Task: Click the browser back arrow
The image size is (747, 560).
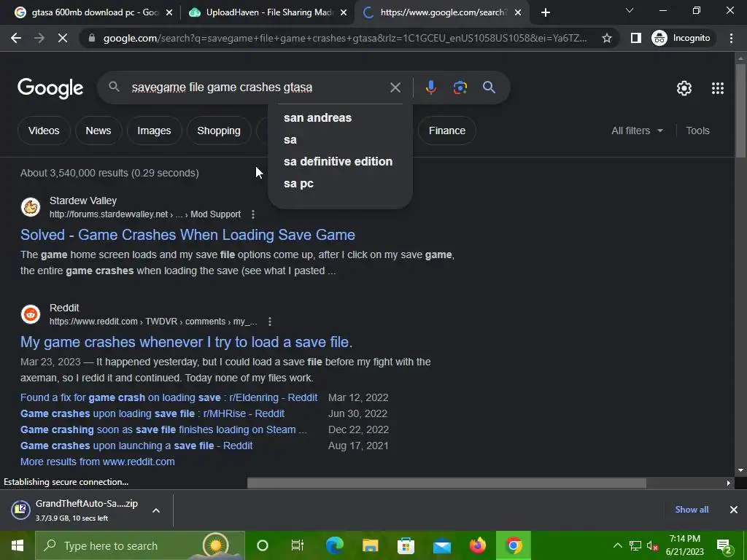Action: pyautogui.click(x=16, y=38)
